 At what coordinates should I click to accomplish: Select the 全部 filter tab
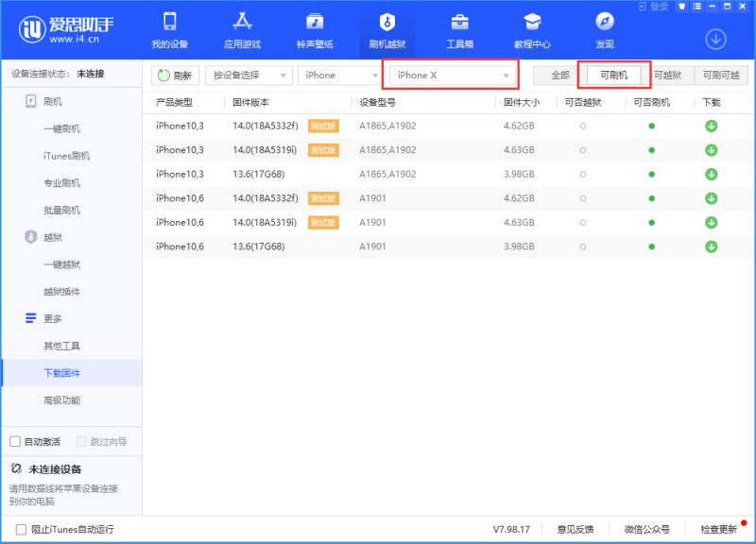coord(560,76)
